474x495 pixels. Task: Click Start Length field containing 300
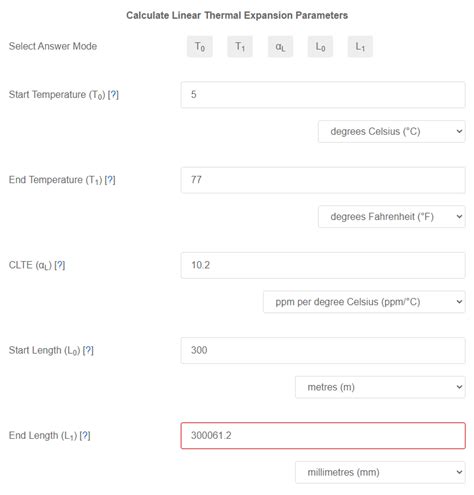tap(323, 350)
